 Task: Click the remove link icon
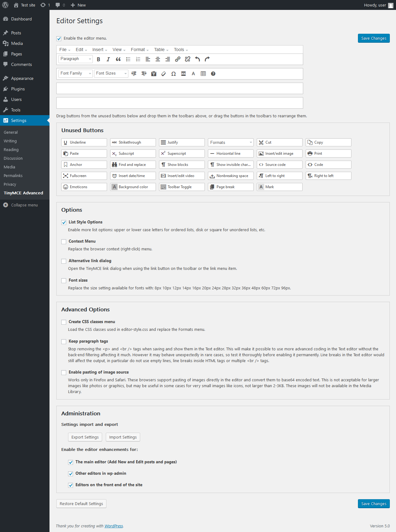point(187,59)
